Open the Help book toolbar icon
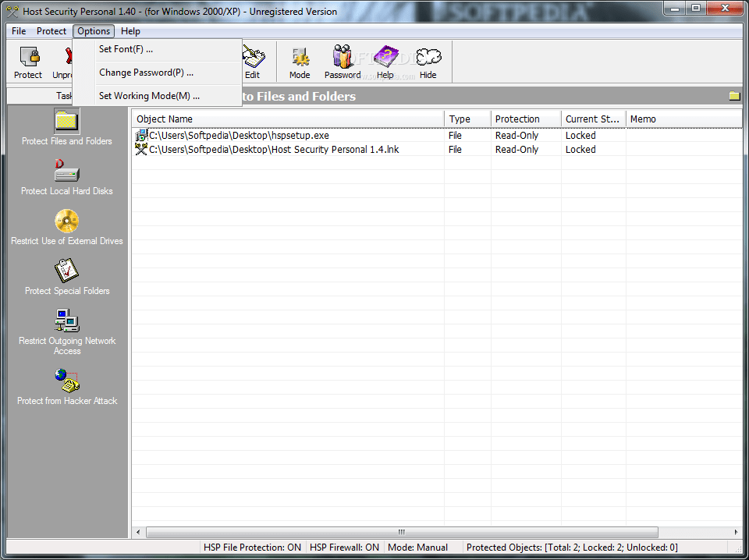749x560 pixels. pos(385,57)
